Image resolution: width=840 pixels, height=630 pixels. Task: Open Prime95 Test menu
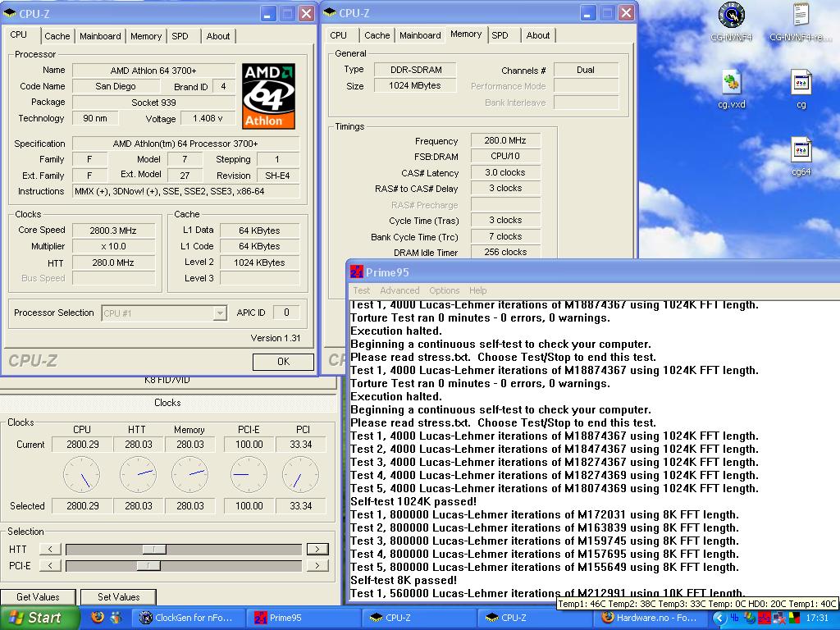(x=361, y=290)
